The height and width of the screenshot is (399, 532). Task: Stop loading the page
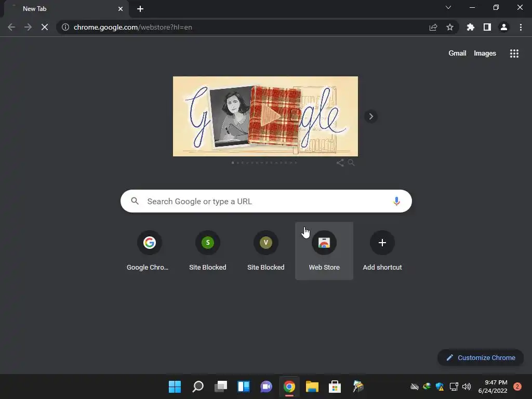pyautogui.click(x=45, y=27)
